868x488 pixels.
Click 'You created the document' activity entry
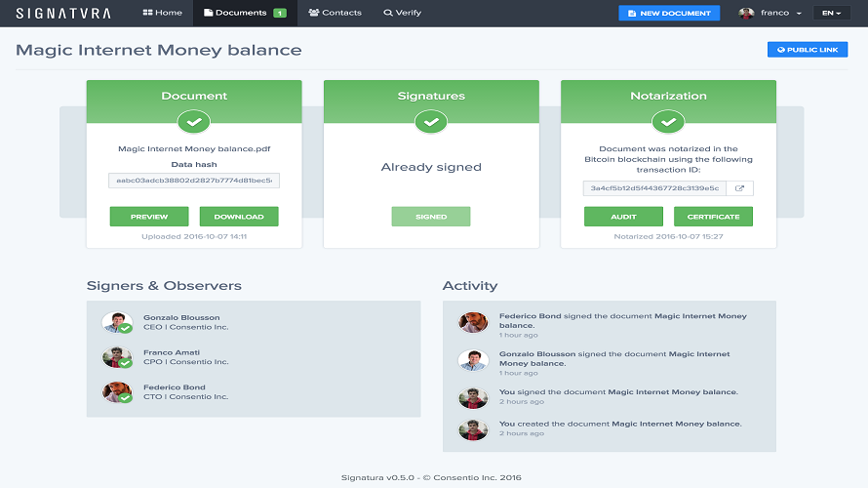click(x=620, y=424)
